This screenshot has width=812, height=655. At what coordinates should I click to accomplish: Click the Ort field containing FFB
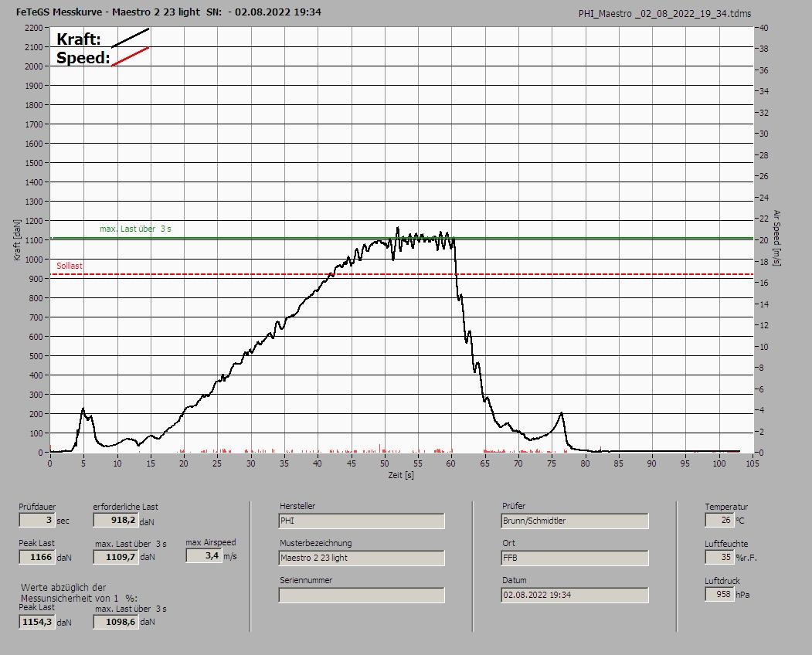coord(575,558)
